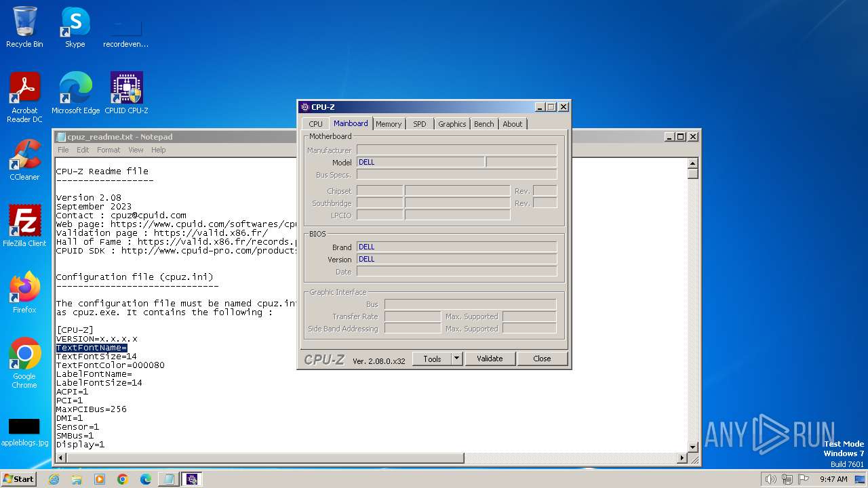Click the TextFontSize=14 line

point(96,357)
